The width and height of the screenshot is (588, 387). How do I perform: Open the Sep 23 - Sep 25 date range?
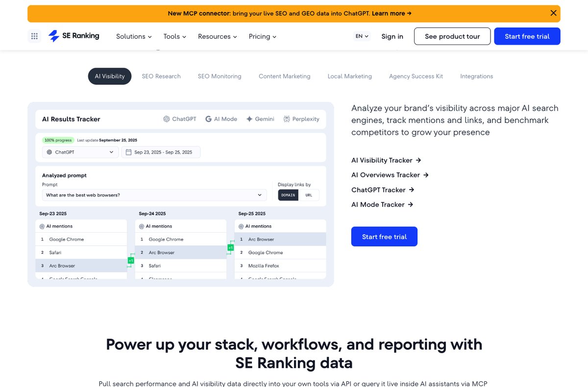tap(161, 152)
